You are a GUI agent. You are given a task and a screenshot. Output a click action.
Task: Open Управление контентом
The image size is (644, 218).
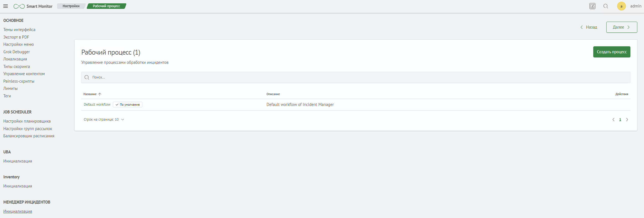(x=24, y=74)
